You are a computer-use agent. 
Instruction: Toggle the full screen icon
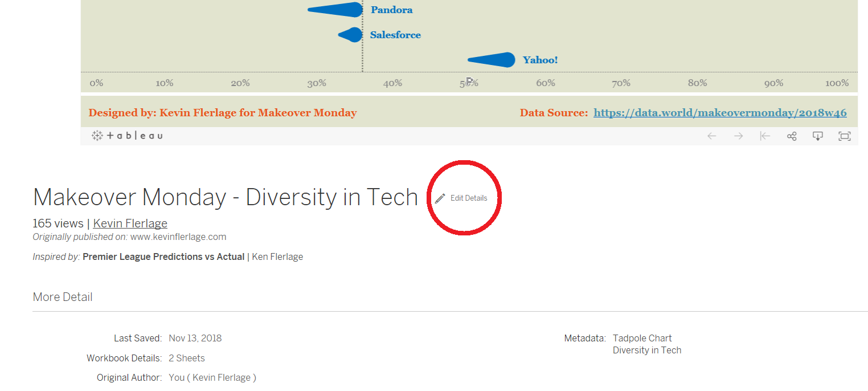[x=845, y=136]
